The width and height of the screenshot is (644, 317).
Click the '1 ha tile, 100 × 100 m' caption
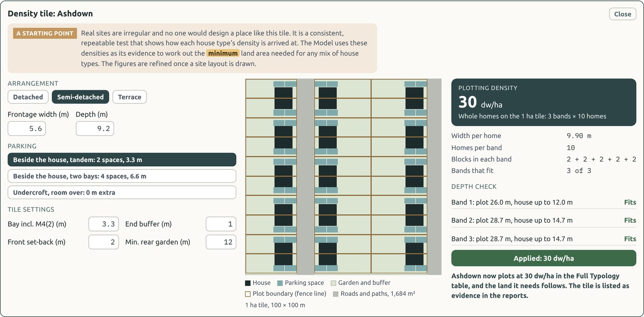coord(275,305)
